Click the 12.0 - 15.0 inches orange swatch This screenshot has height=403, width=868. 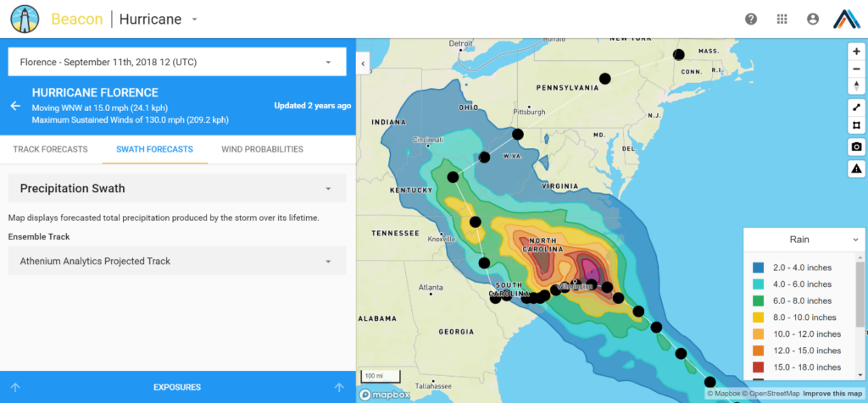[x=759, y=351]
